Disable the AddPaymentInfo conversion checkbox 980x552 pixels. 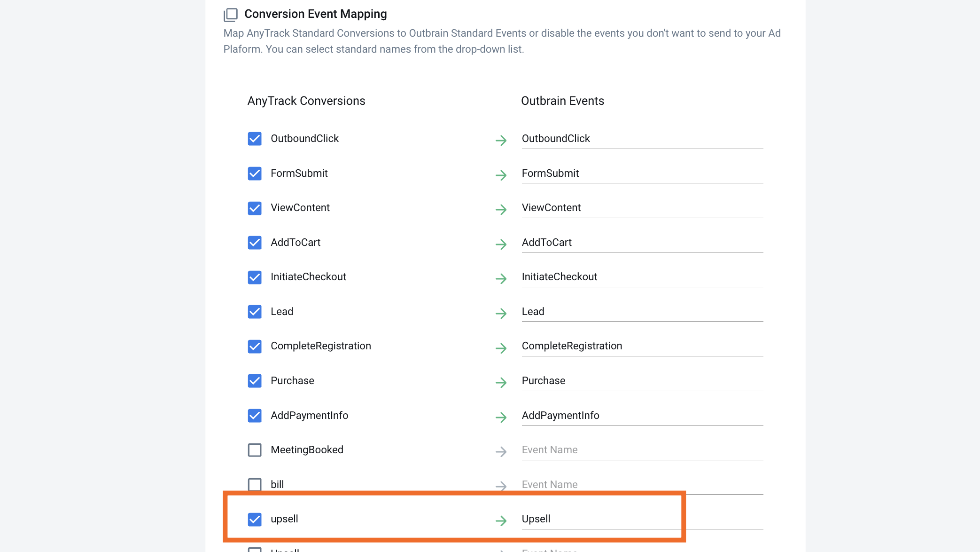[x=255, y=415]
